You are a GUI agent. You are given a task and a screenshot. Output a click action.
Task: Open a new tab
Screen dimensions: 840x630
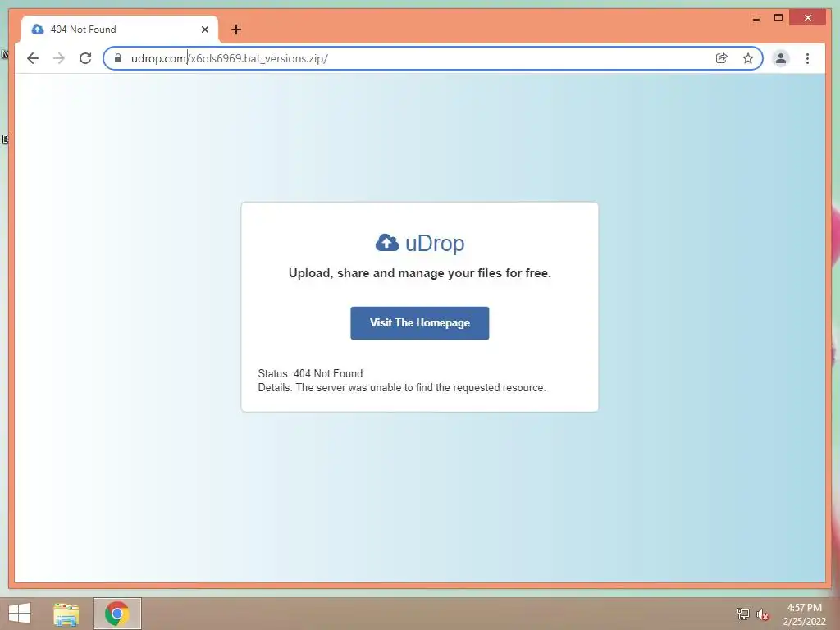(x=236, y=30)
